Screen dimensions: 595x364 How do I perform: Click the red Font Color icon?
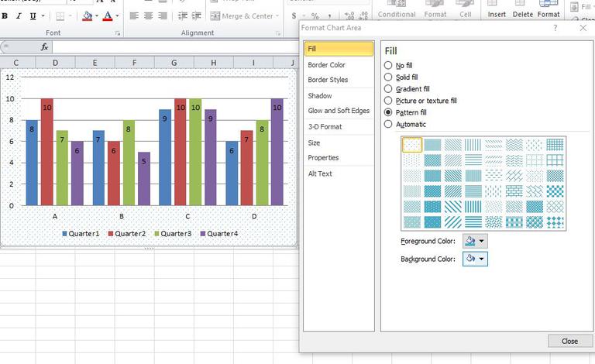[108, 16]
